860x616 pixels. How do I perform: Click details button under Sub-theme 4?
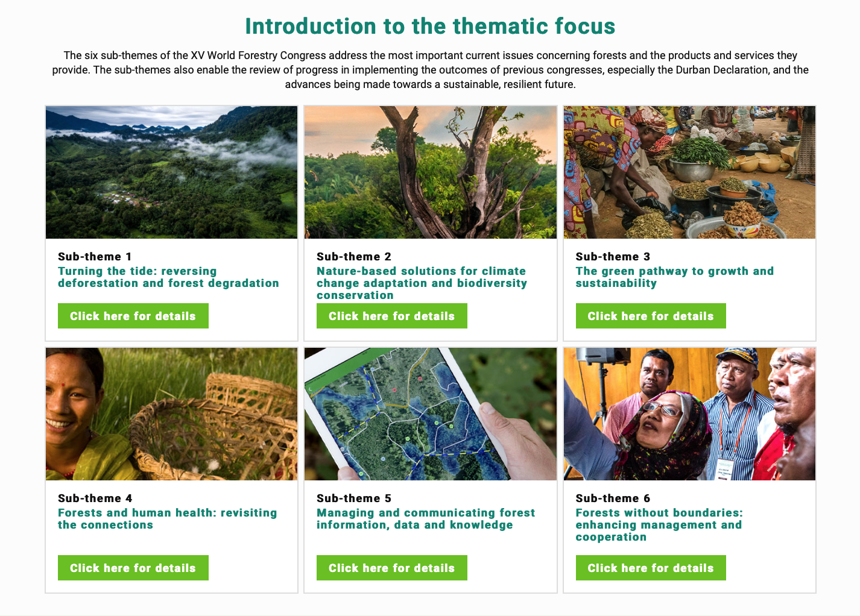133,567
